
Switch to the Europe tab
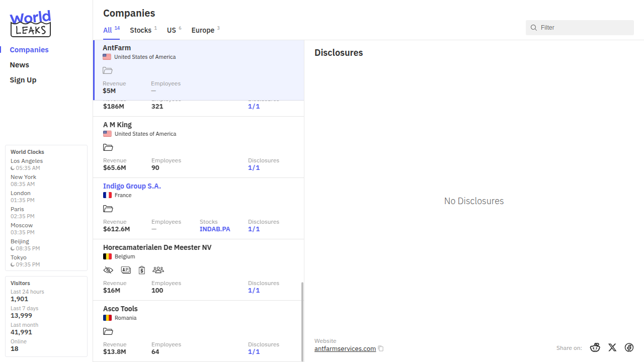pos(205,30)
